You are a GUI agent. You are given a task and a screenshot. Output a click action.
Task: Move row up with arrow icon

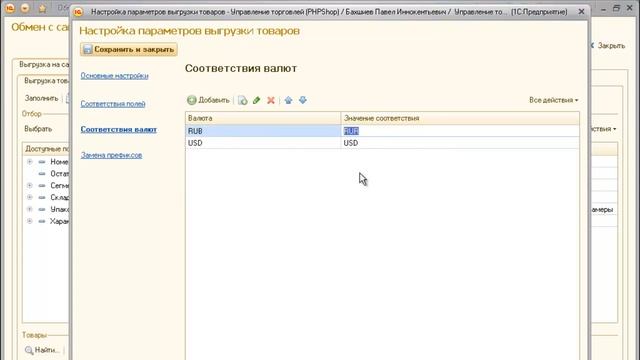coord(289,100)
